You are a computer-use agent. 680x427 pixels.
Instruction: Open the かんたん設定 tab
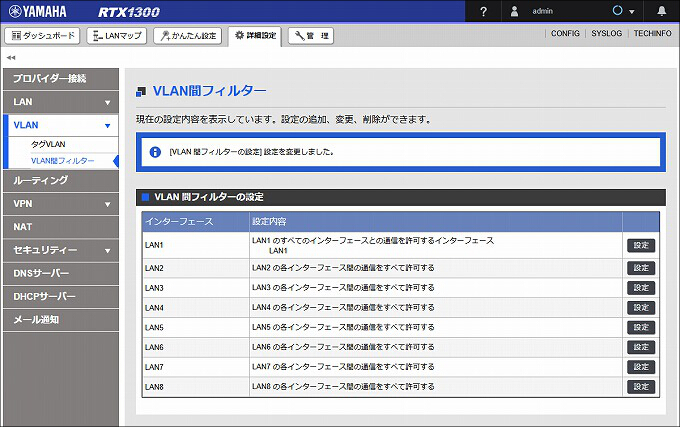pos(187,36)
